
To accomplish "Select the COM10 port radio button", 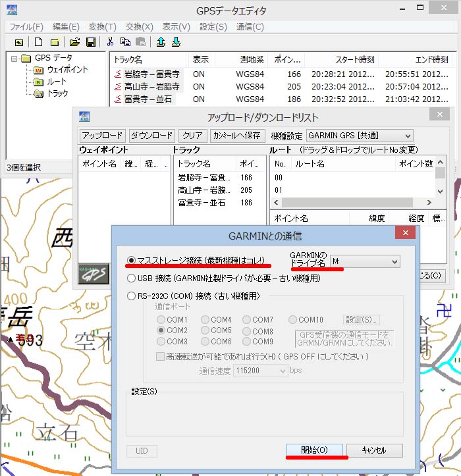I will (292, 320).
